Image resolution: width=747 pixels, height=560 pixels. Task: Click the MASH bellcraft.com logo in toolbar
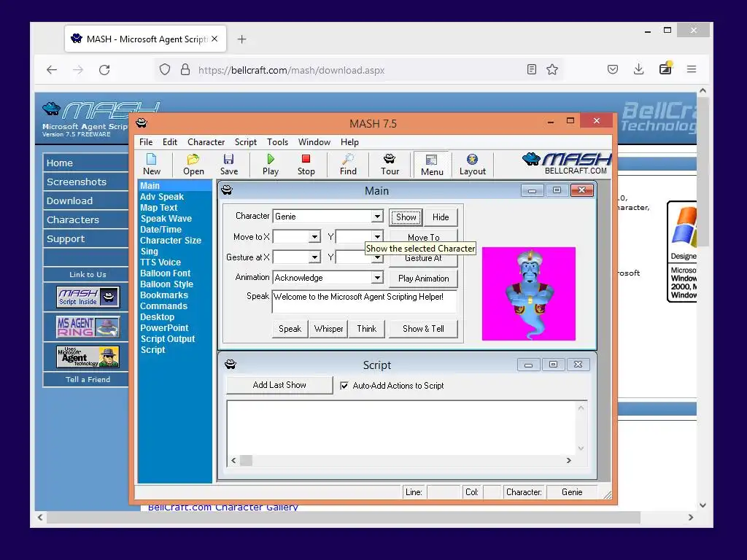pyautogui.click(x=566, y=163)
